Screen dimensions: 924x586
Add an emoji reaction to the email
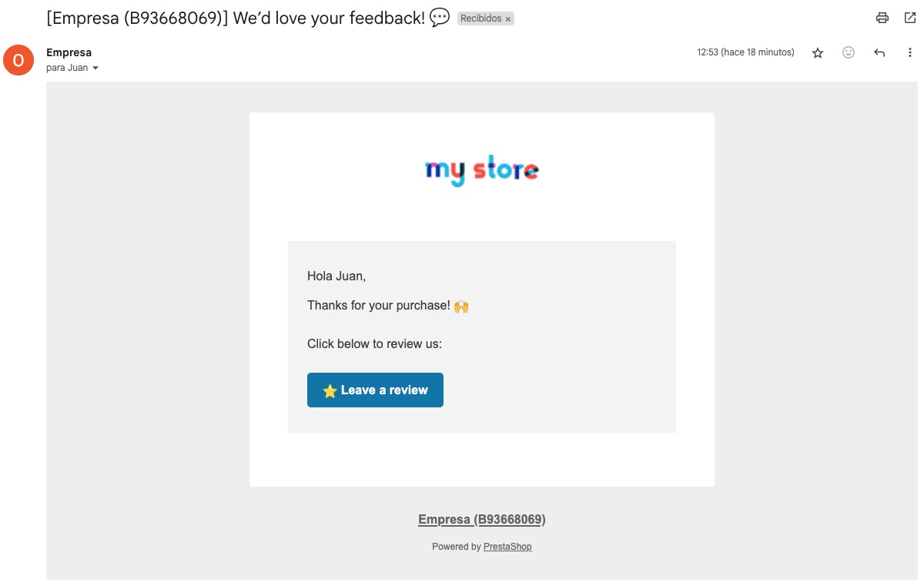point(849,52)
